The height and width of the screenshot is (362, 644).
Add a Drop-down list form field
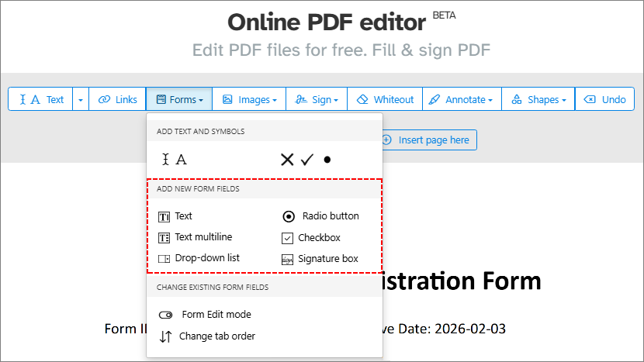tap(199, 258)
